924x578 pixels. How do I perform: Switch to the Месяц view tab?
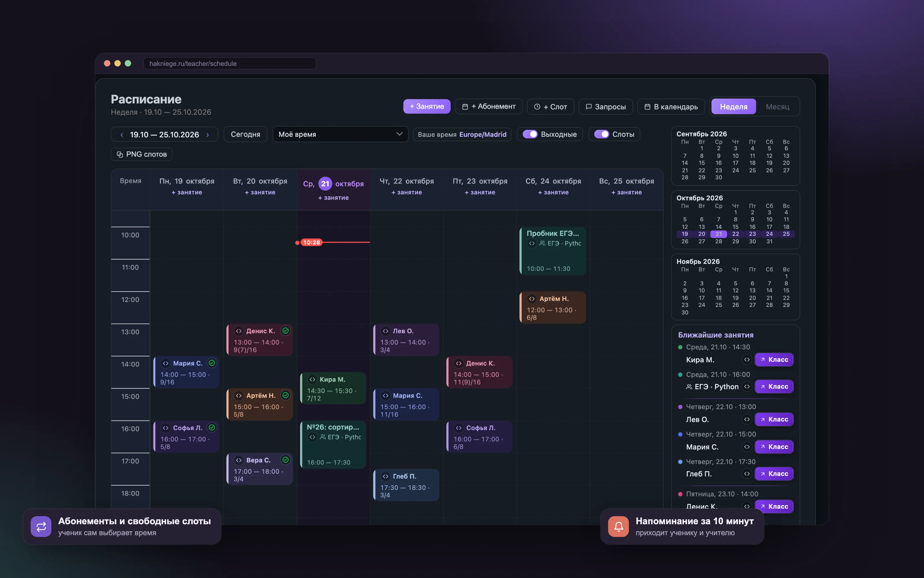777,107
